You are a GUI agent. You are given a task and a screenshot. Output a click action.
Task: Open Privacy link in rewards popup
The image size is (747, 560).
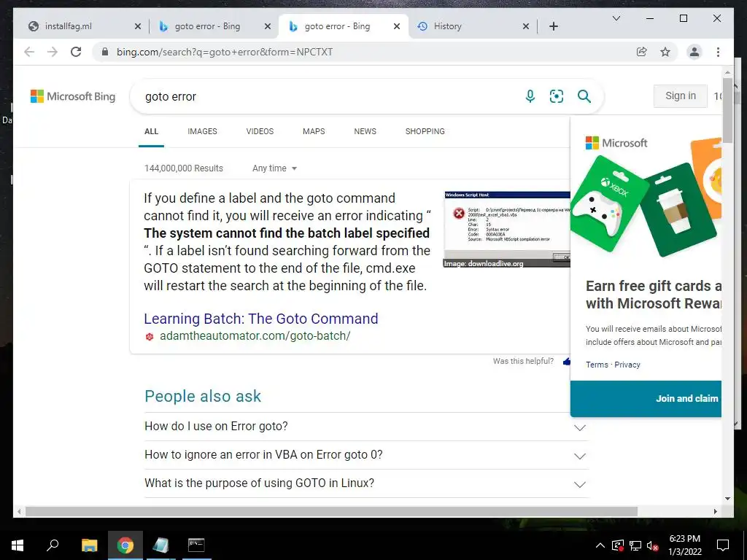coord(627,365)
